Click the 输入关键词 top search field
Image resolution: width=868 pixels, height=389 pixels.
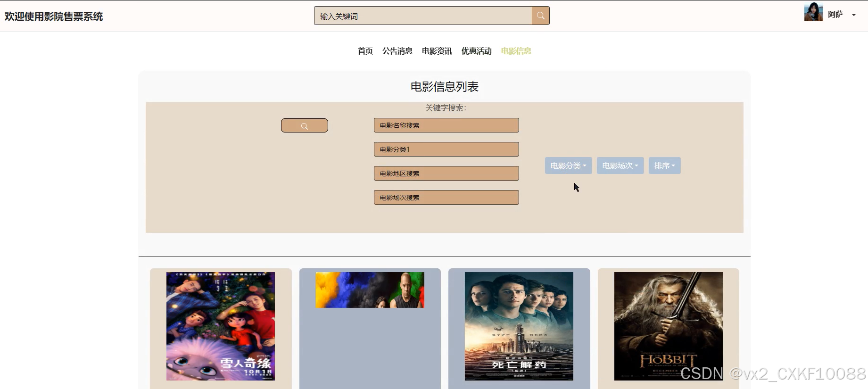423,16
